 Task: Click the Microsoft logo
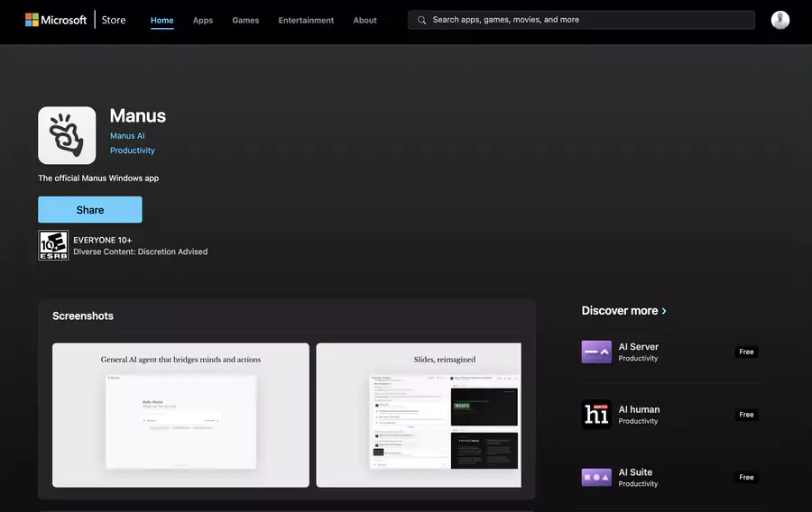click(x=56, y=20)
